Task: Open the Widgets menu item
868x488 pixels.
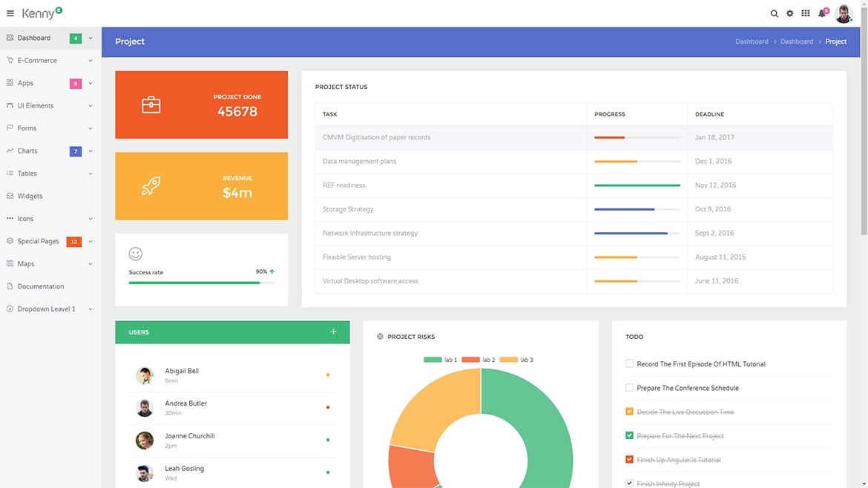Action: click(x=50, y=196)
